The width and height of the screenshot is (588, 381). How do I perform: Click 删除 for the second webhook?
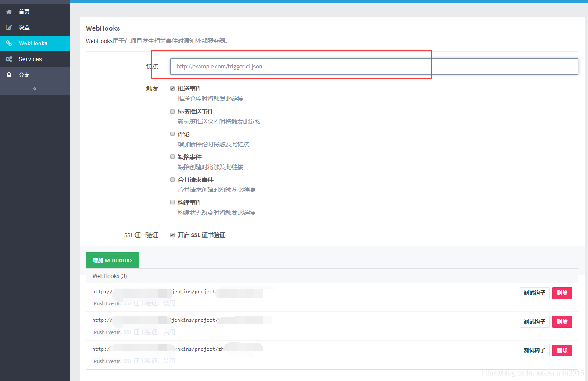pos(562,322)
